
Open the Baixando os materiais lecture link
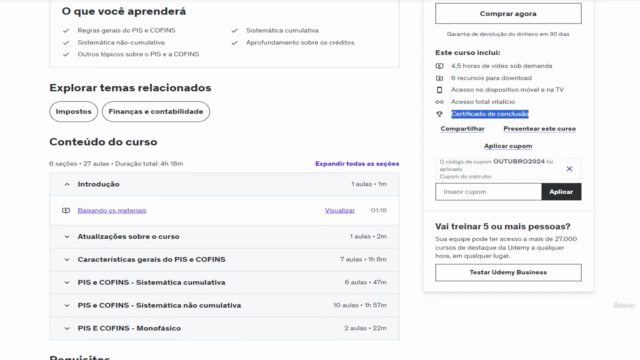click(x=112, y=211)
